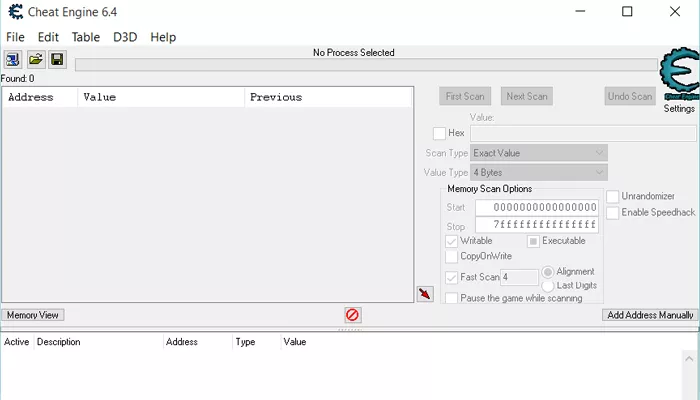This screenshot has height=400, width=700.
Task: Click the Address column header in results
Action: coord(40,97)
